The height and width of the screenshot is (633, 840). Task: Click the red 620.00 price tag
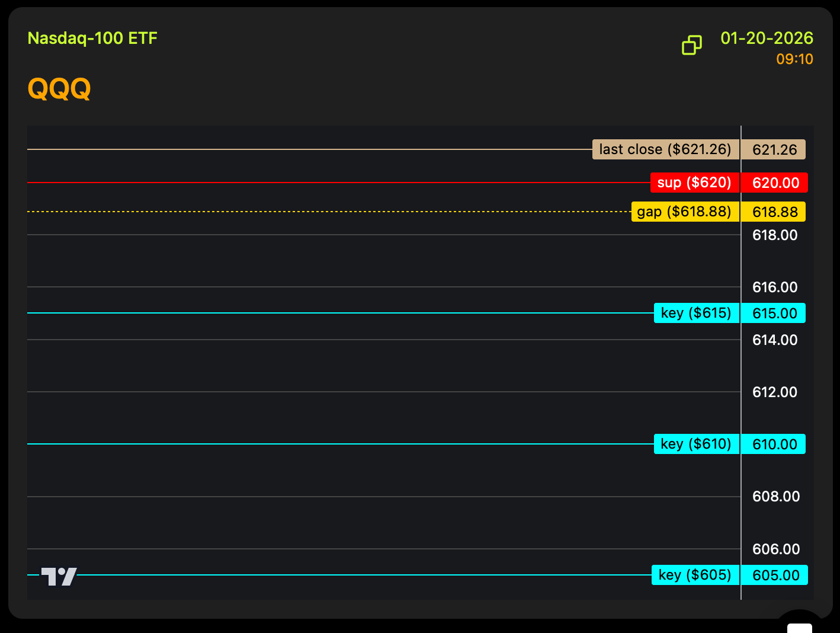[x=775, y=183]
